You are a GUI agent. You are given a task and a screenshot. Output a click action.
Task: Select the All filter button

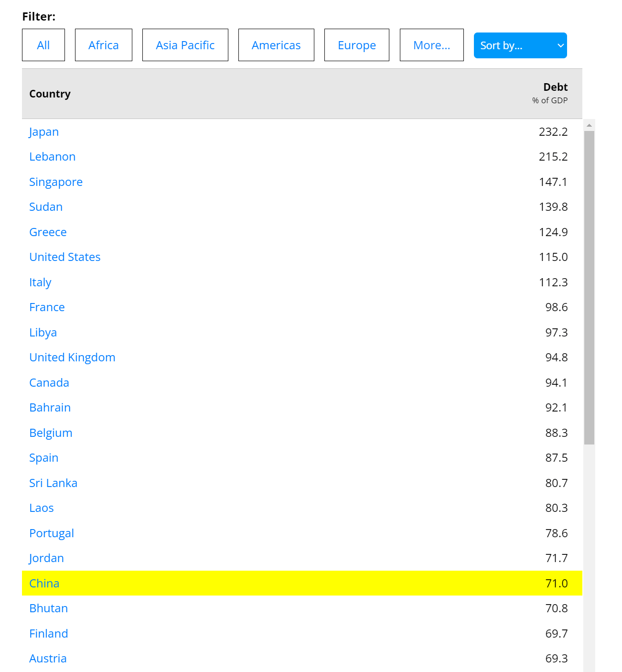43,45
